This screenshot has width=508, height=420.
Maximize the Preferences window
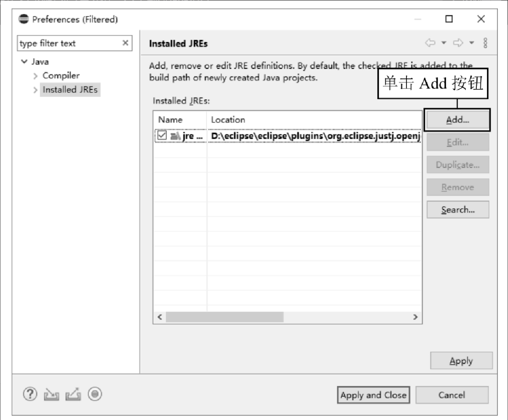(x=449, y=19)
